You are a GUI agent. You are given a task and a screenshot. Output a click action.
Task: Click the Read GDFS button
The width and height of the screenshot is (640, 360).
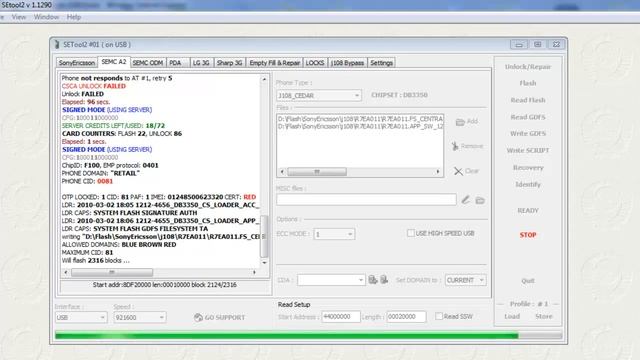(x=528, y=117)
